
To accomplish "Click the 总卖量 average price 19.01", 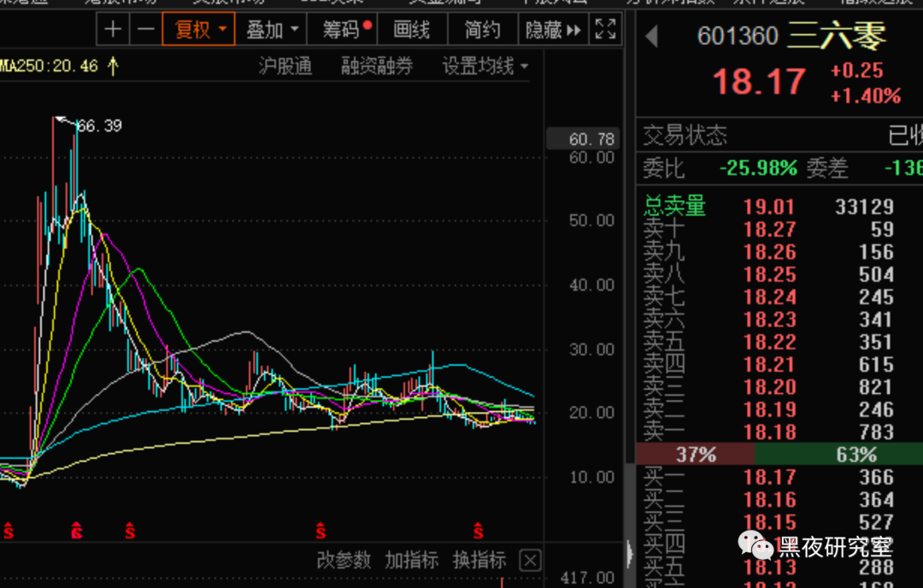I will (x=769, y=207).
